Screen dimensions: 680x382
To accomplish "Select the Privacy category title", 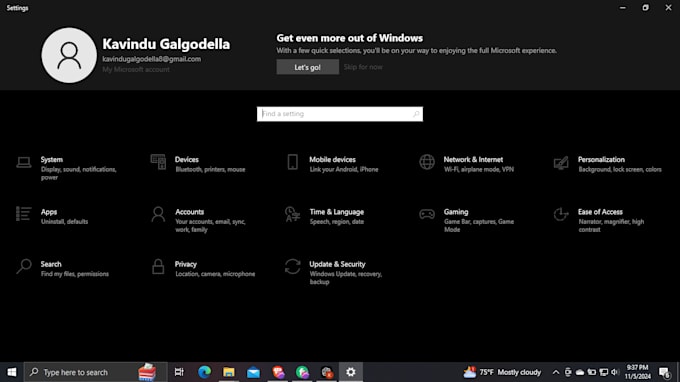I will pyautogui.click(x=186, y=264).
